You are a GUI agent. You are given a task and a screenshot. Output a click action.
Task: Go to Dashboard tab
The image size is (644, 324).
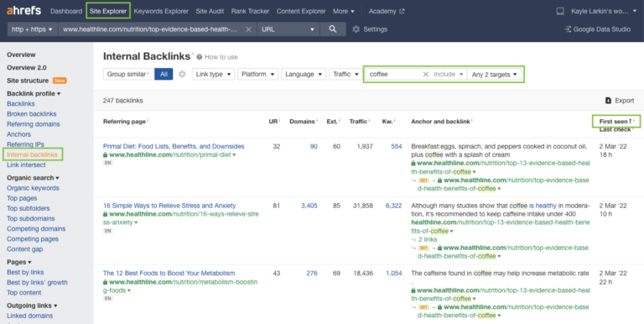tap(66, 11)
